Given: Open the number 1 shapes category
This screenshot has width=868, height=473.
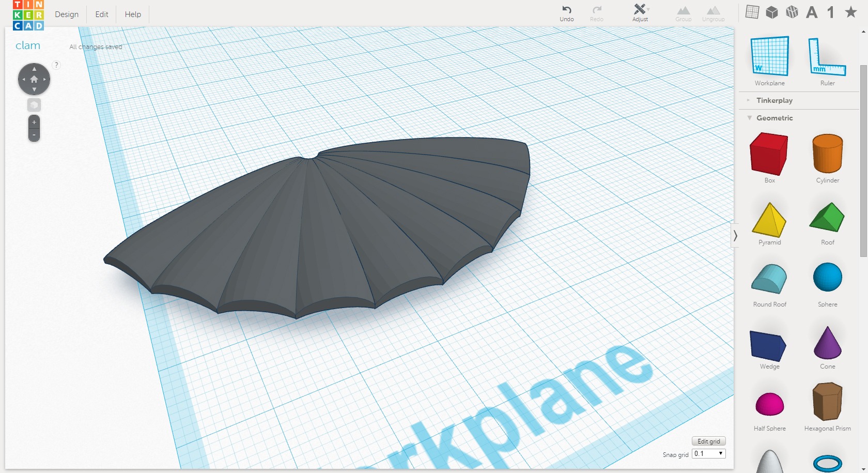Looking at the screenshot, I should [x=831, y=12].
